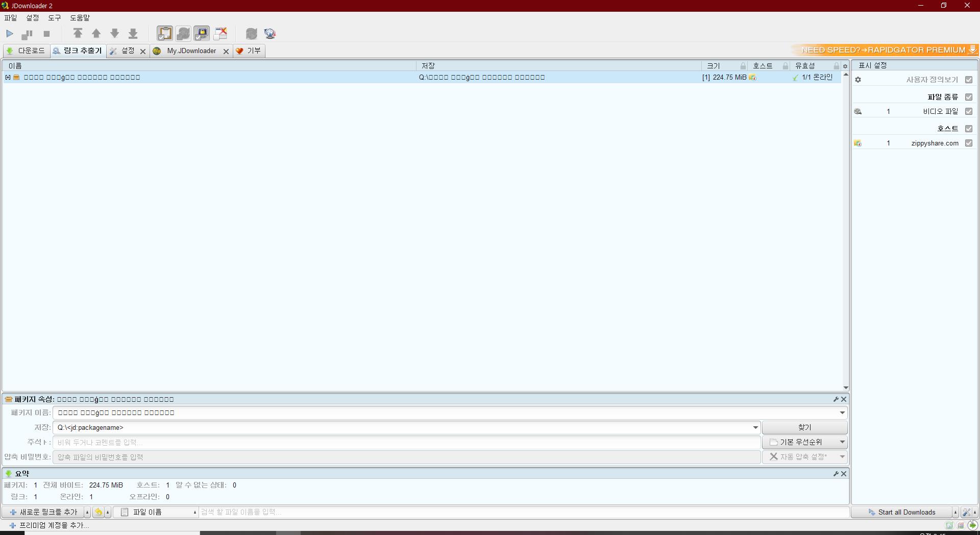Click the 주석 comment input field
The image size is (980, 535).
407,442
